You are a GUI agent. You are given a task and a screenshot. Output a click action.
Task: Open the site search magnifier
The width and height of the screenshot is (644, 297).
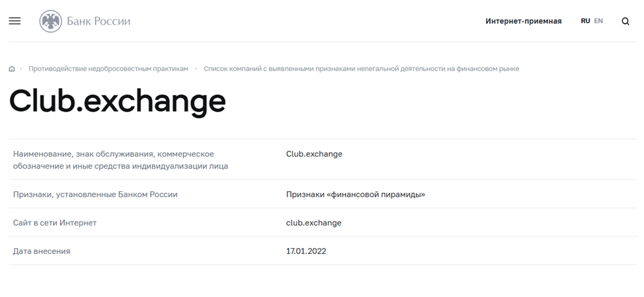[625, 21]
